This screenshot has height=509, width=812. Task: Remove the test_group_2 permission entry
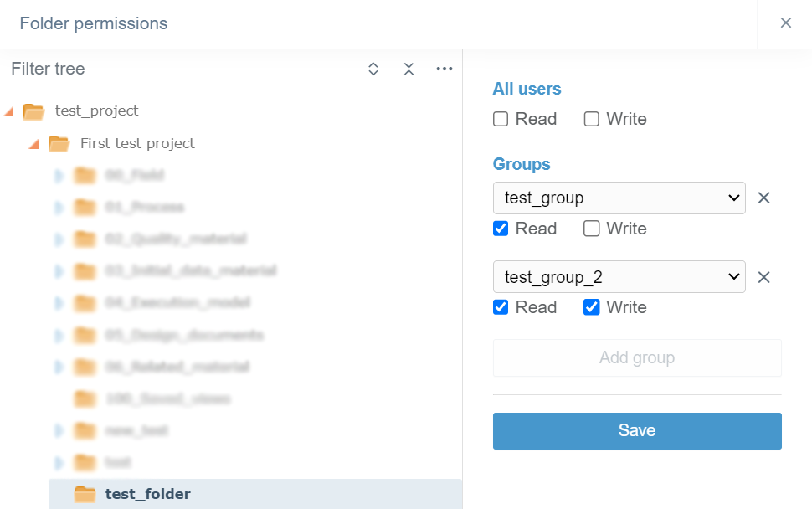coord(763,277)
